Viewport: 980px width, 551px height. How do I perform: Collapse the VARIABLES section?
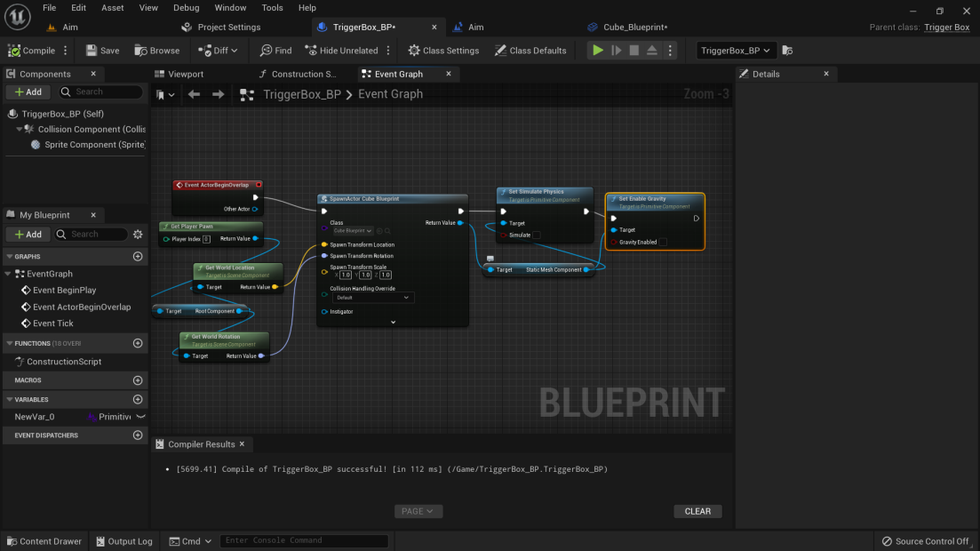pos(10,399)
